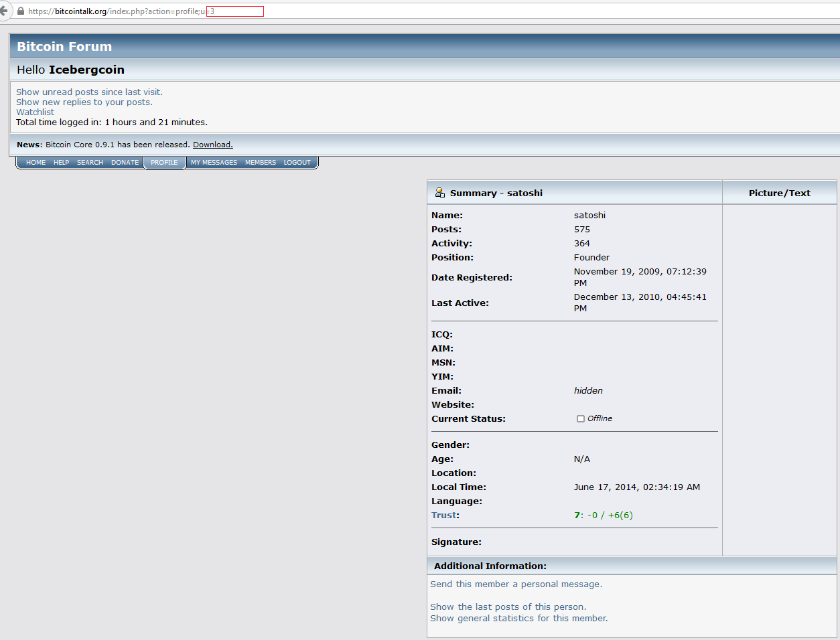Click the Website label

pos(453,405)
